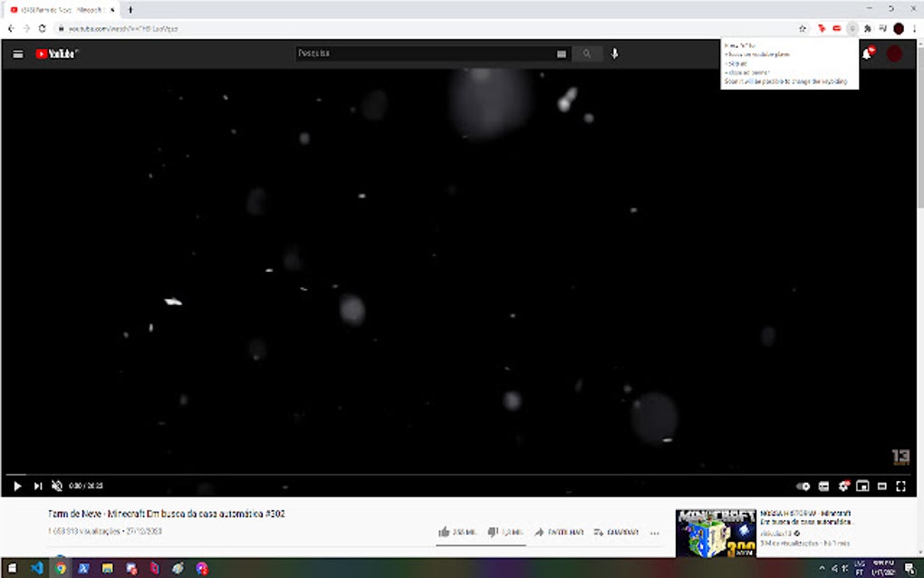Start a voice search with the microphone icon
Image resolution: width=924 pixels, height=578 pixels.
[614, 53]
